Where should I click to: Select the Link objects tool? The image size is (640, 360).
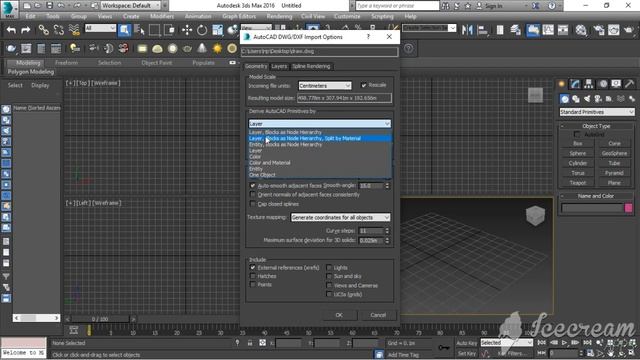pyautogui.click(x=43, y=30)
